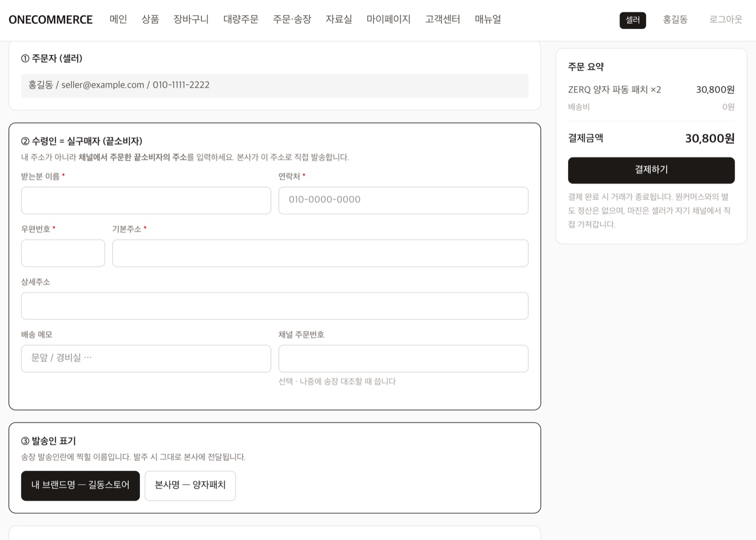Click the 로그아웃 link

726,19
